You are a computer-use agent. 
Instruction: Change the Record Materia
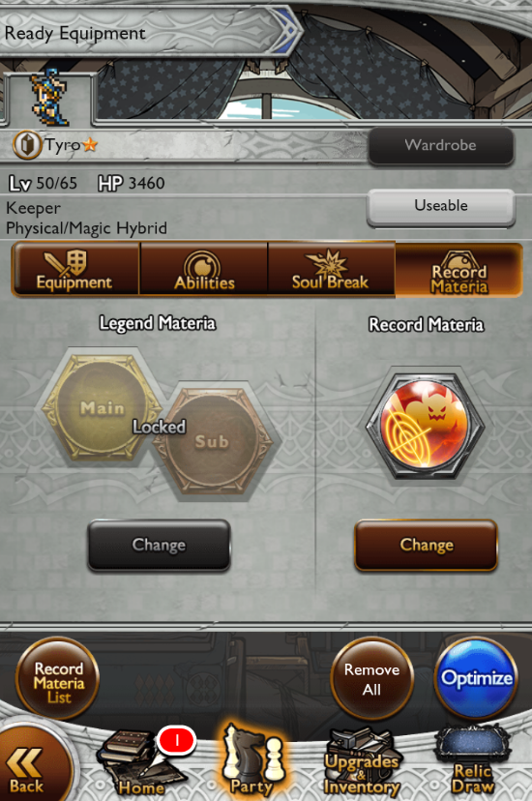pyautogui.click(x=426, y=545)
